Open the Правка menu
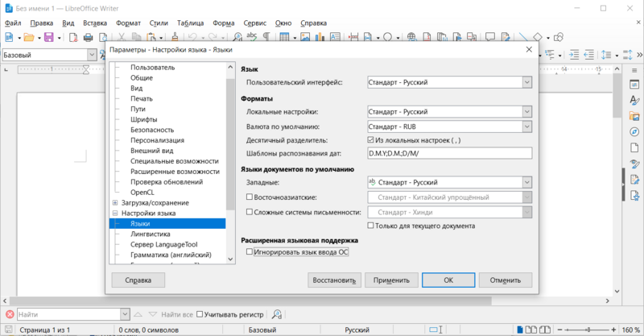644x336 pixels. (42, 23)
